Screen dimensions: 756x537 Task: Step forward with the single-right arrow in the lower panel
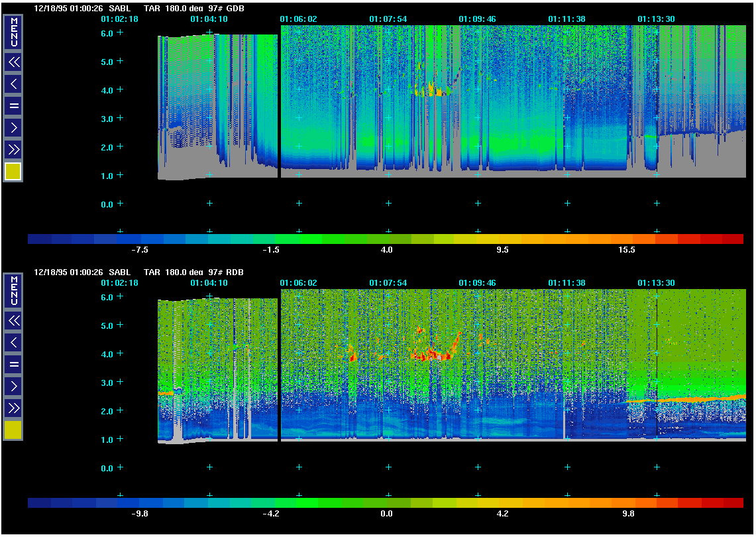click(x=13, y=385)
